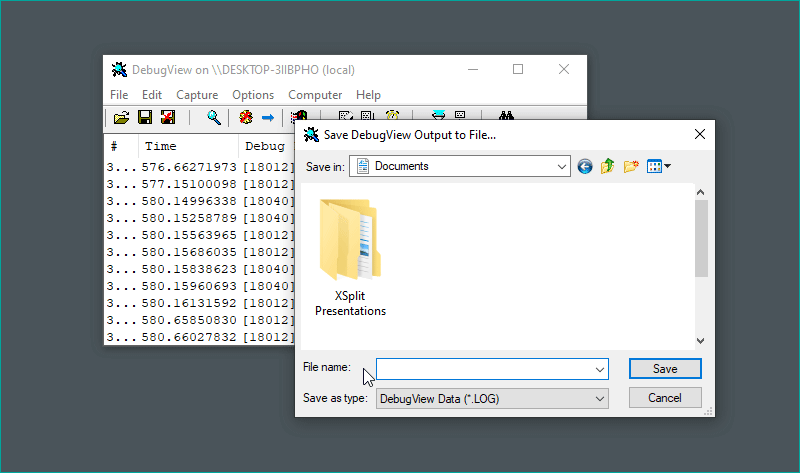Click the vertical scrollbar thumb in file list

click(x=701, y=238)
